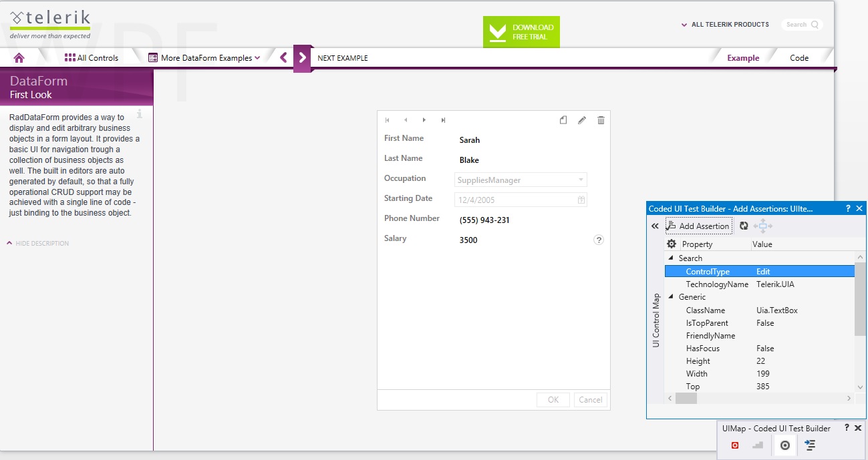
Task: Click NEXT EXAMPLE label
Action: coord(343,58)
